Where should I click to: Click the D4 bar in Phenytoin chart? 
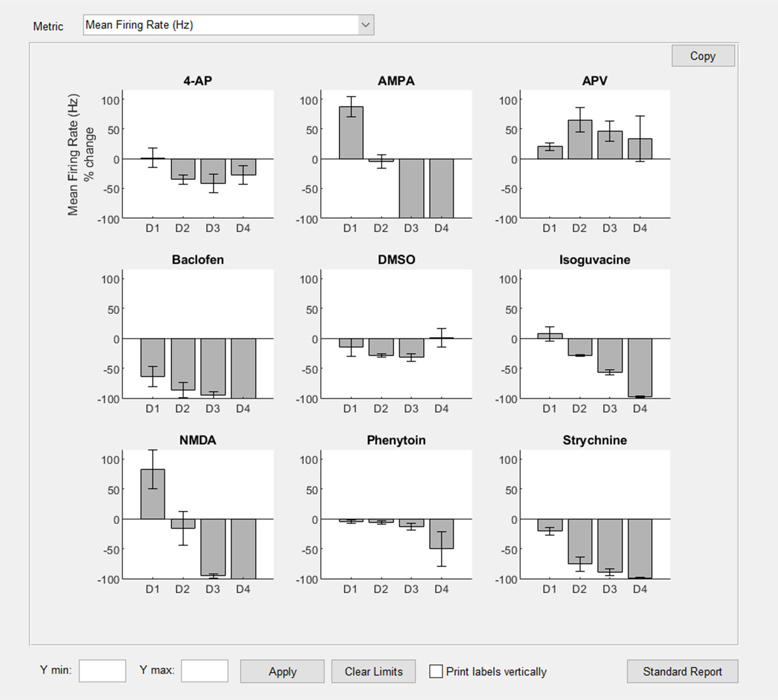pyautogui.click(x=441, y=534)
